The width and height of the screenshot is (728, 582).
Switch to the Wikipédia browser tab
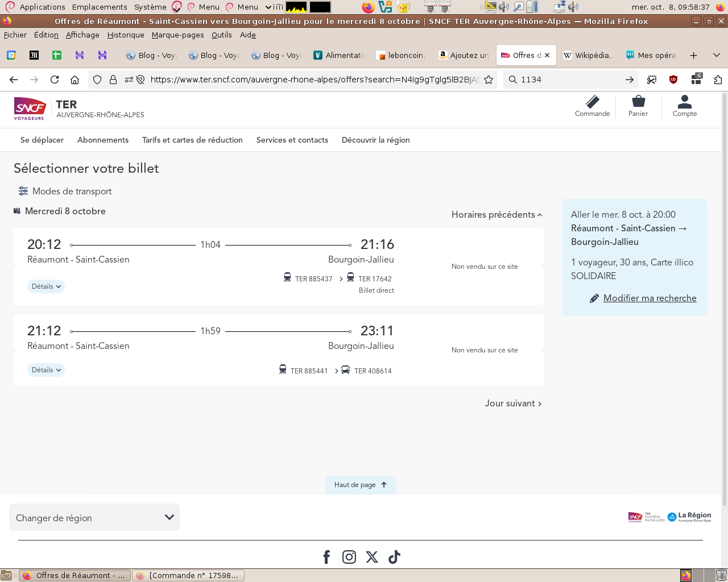click(x=586, y=55)
